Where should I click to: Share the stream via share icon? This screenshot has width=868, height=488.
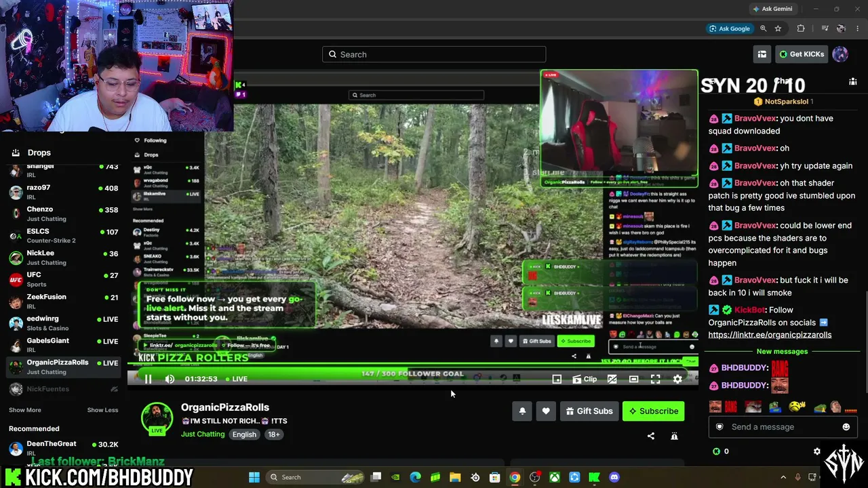point(651,436)
